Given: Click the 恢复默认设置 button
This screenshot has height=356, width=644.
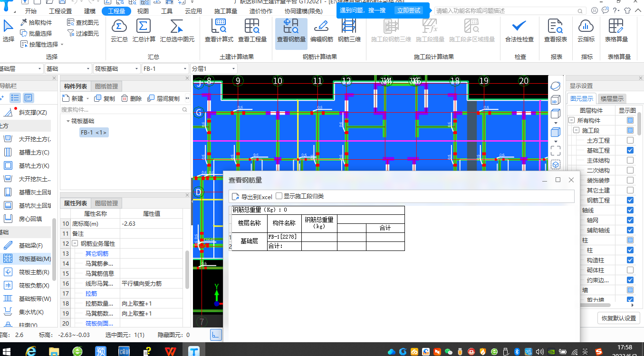Looking at the screenshot, I should [618, 318].
